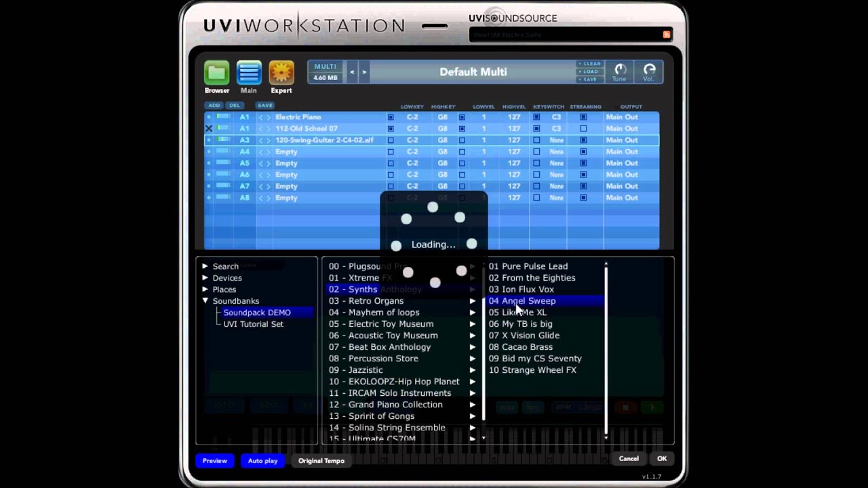Toggle keyswitch checkbox for Electric Piano
This screenshot has width=868, height=488.
[536, 117]
